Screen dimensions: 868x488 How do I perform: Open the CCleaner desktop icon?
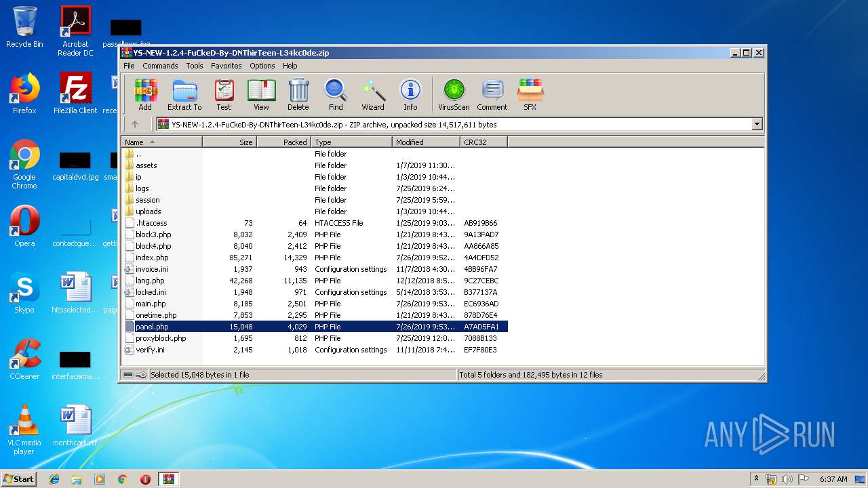click(24, 359)
